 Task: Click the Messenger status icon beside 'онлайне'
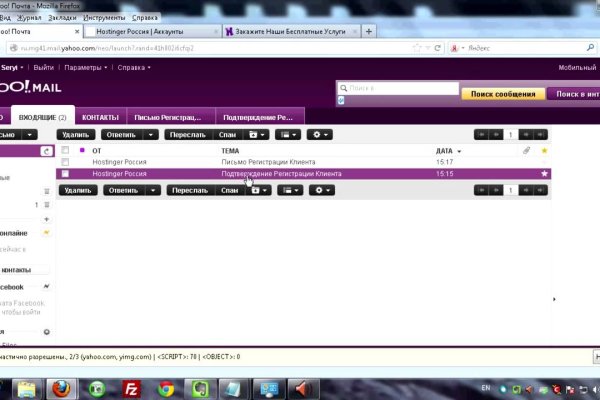(46, 233)
